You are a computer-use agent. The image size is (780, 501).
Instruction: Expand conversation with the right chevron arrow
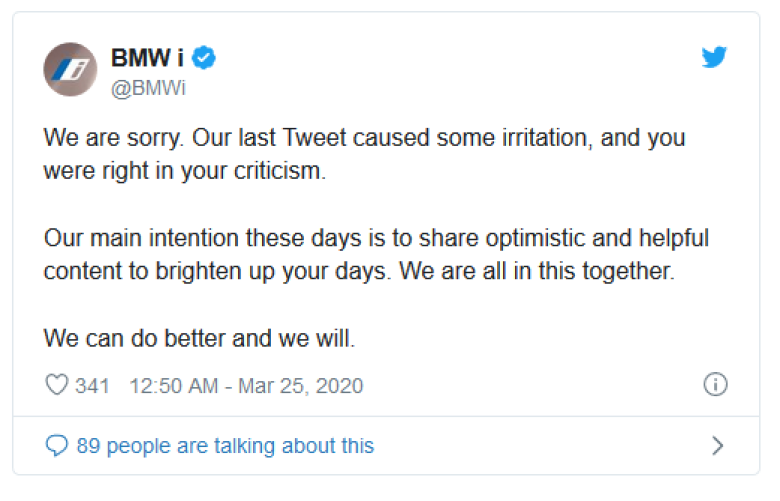coord(717,446)
